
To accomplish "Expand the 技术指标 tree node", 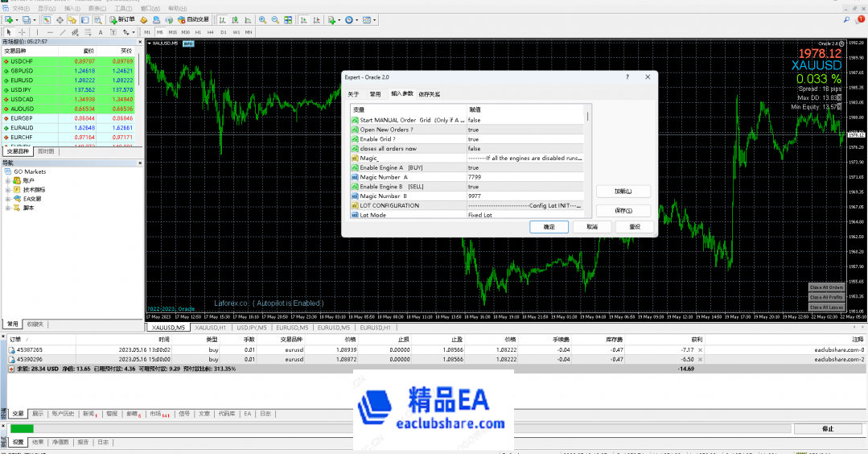I will [x=7, y=190].
